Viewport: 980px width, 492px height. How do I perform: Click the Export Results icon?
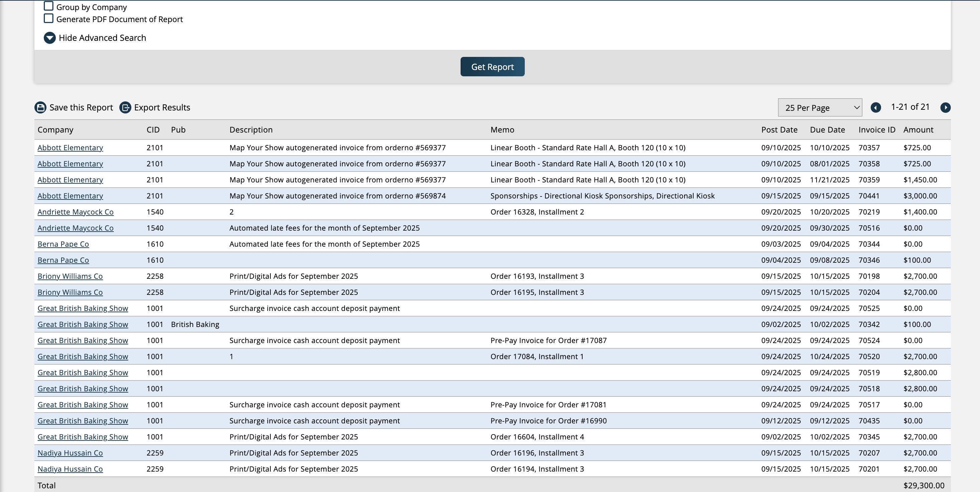click(x=126, y=107)
